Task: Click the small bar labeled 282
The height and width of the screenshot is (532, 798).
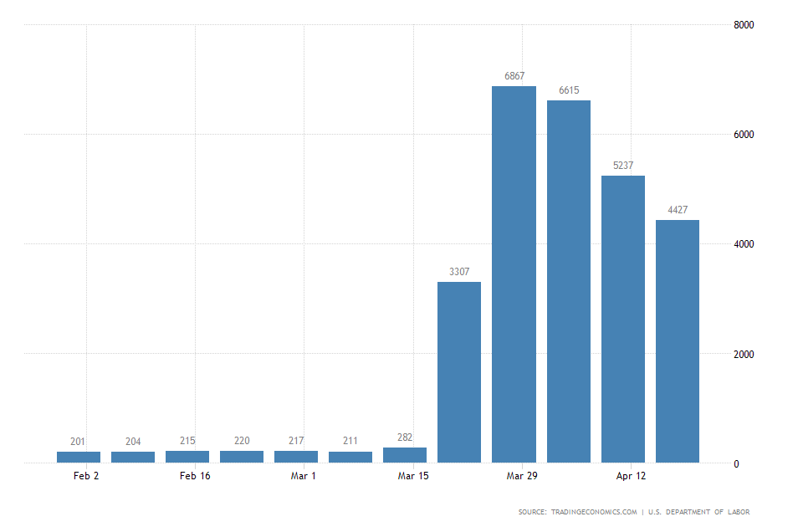Action: tap(404, 454)
